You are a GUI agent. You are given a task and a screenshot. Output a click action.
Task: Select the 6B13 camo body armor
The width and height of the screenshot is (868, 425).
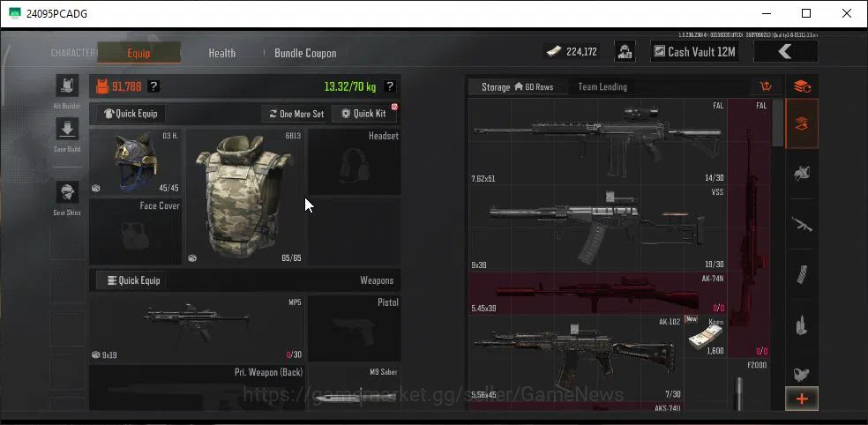click(245, 197)
